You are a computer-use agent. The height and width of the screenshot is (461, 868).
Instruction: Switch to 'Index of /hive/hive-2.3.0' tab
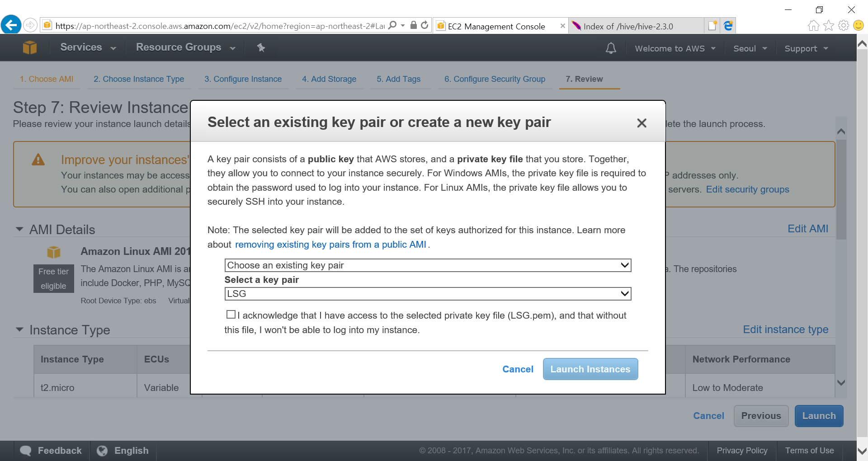(x=635, y=26)
